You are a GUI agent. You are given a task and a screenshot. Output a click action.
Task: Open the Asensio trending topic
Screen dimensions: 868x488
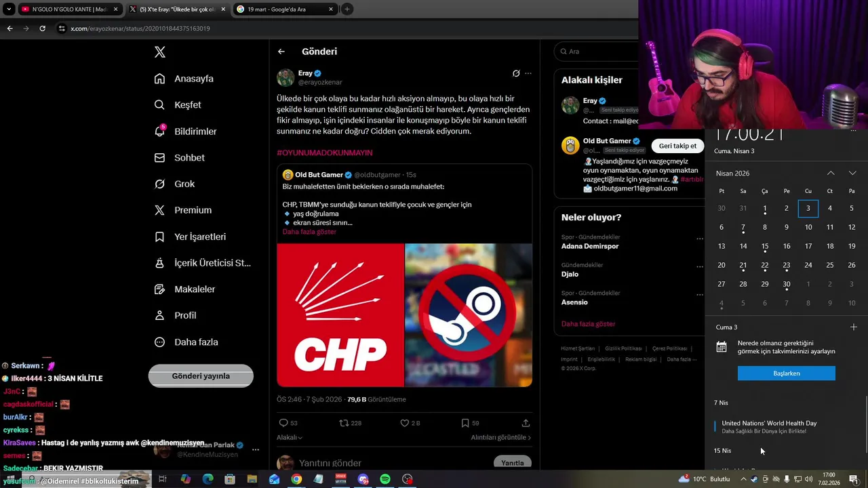pyautogui.click(x=574, y=302)
